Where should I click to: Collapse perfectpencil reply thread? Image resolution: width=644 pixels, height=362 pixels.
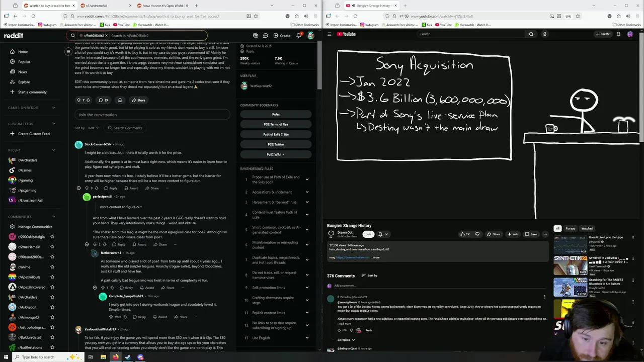tap(87, 244)
